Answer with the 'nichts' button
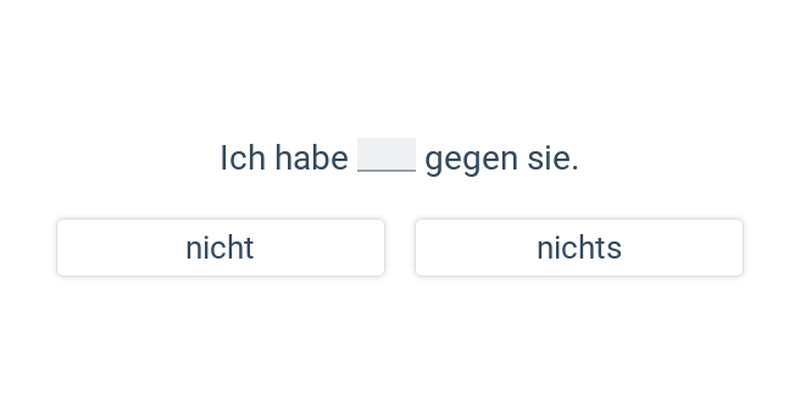Image resolution: width=800 pixels, height=400 pixels. pos(579,247)
